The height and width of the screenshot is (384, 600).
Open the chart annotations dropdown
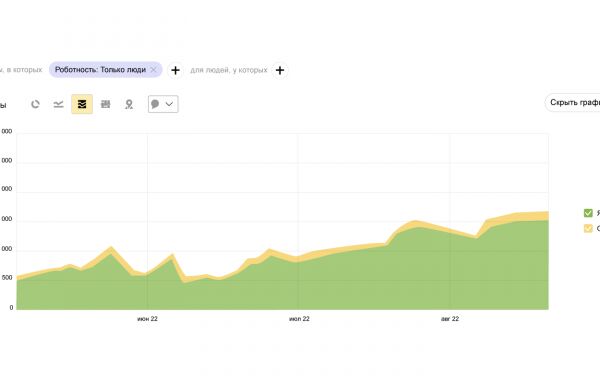pos(163,104)
